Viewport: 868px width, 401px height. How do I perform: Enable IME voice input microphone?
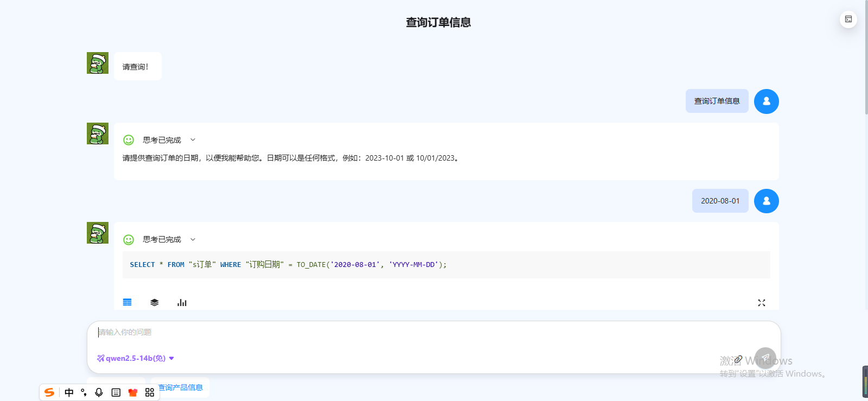pos(99,392)
